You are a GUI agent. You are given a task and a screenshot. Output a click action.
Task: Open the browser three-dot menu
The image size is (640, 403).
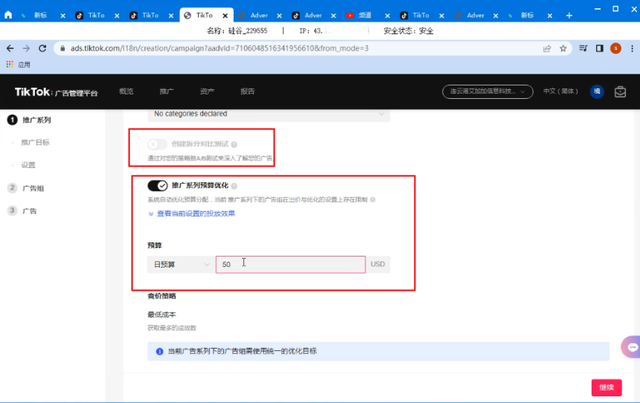[632, 49]
